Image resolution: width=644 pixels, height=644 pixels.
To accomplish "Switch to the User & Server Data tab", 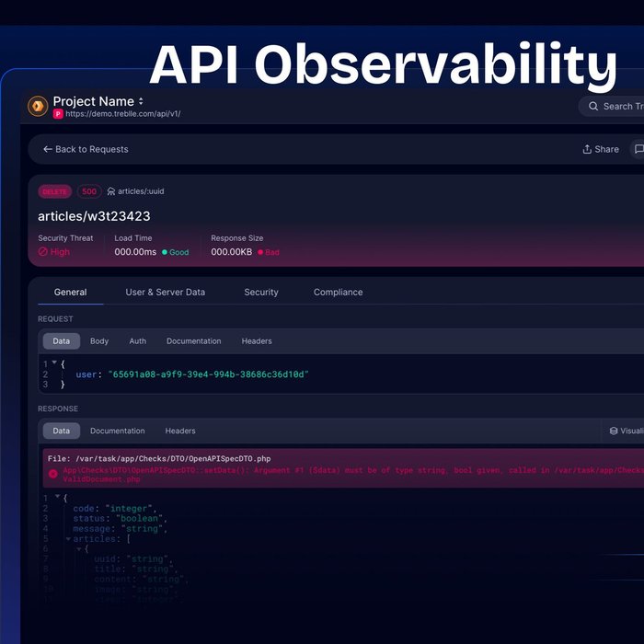I will point(166,293).
